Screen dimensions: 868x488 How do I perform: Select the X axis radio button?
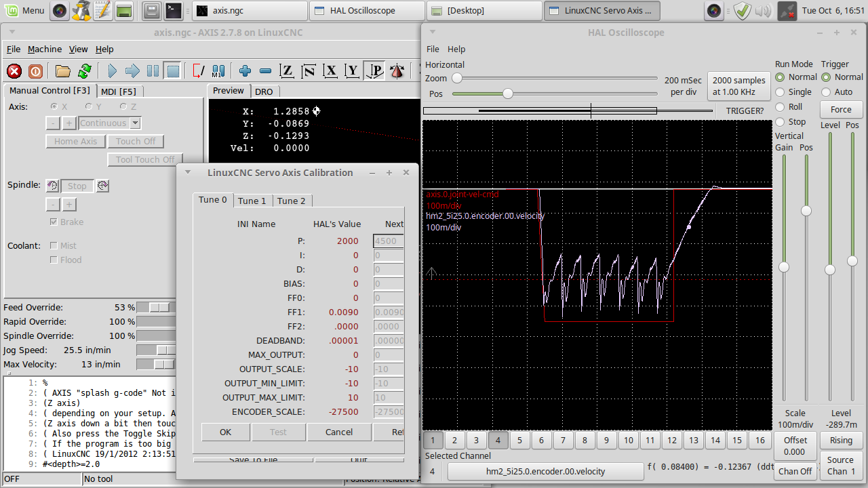(55, 106)
